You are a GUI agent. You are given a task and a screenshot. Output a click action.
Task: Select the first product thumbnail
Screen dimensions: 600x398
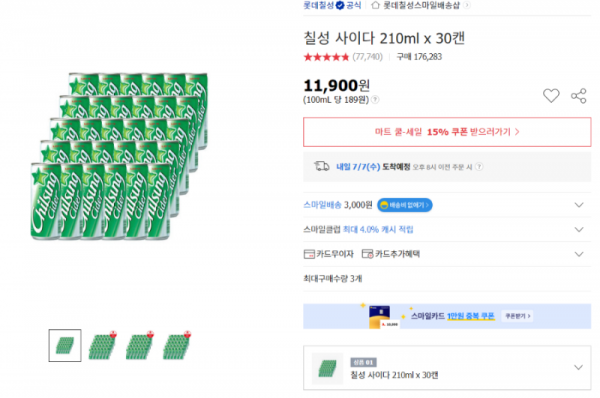pos(65,346)
